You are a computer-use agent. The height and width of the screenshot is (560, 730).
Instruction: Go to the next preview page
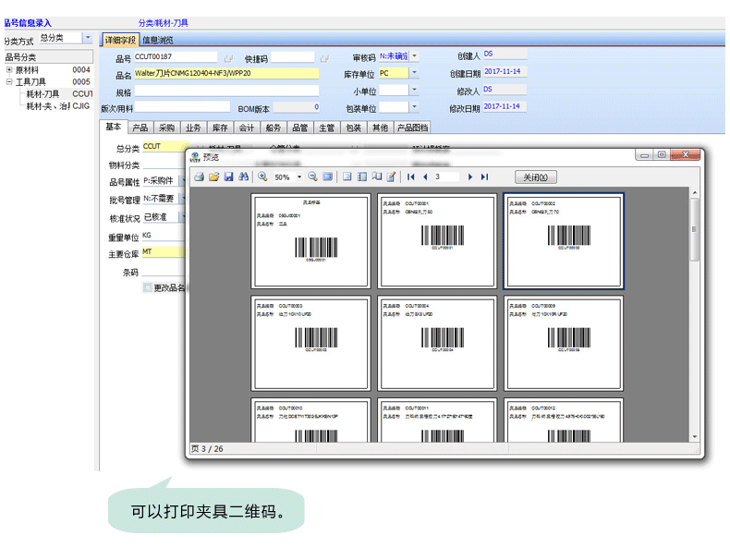(470, 177)
